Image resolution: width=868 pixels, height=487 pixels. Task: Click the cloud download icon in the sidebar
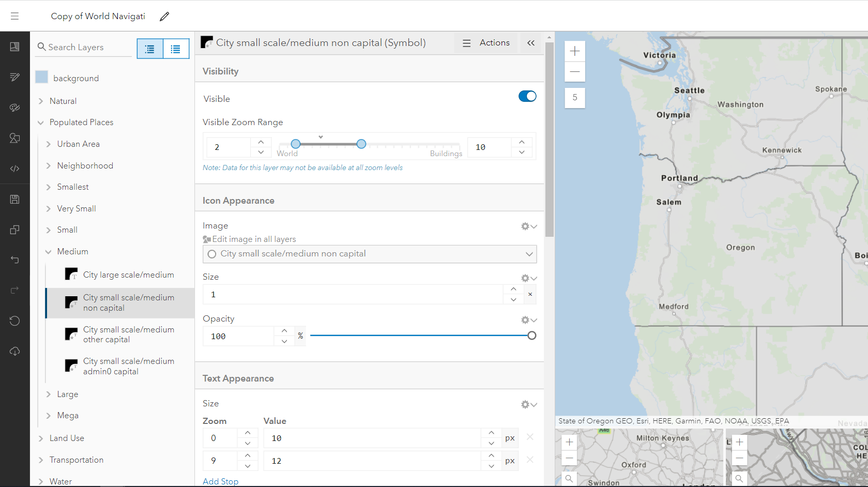[14, 351]
